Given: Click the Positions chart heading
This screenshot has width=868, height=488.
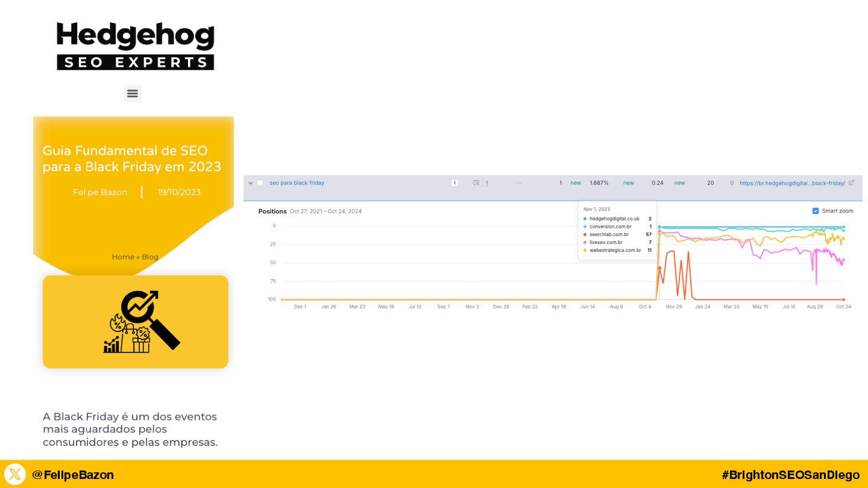Looking at the screenshot, I should (272, 211).
